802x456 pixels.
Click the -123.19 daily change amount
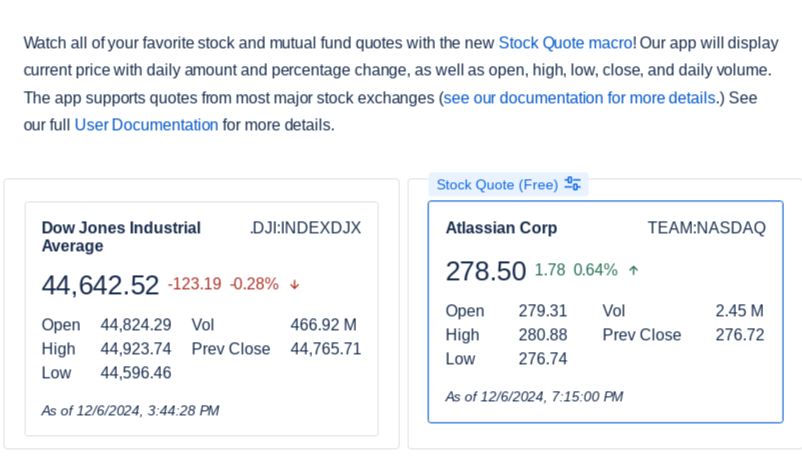194,284
